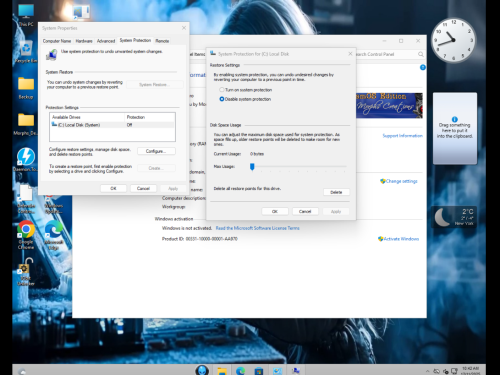Show hidden tray icons chevron
This screenshot has width=500, height=375.
[427, 371]
